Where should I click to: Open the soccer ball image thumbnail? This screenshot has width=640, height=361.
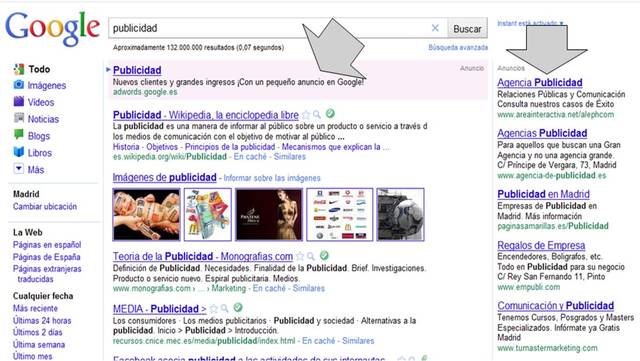[400, 214]
